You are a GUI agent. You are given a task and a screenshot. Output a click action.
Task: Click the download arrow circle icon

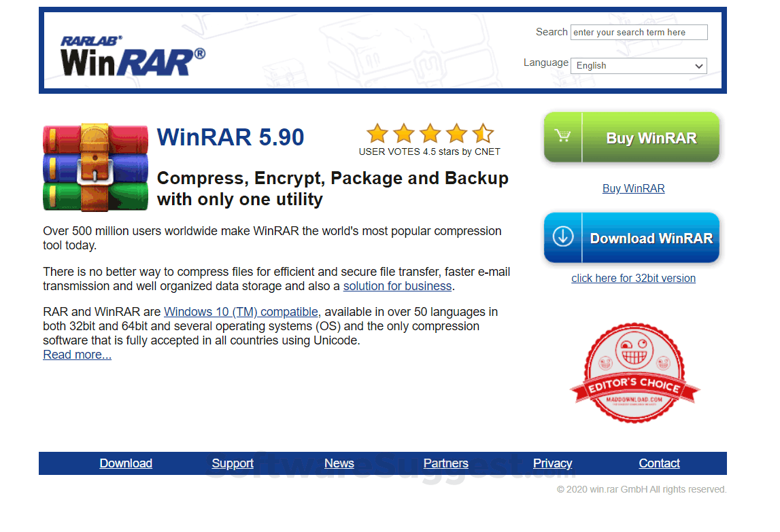point(562,236)
